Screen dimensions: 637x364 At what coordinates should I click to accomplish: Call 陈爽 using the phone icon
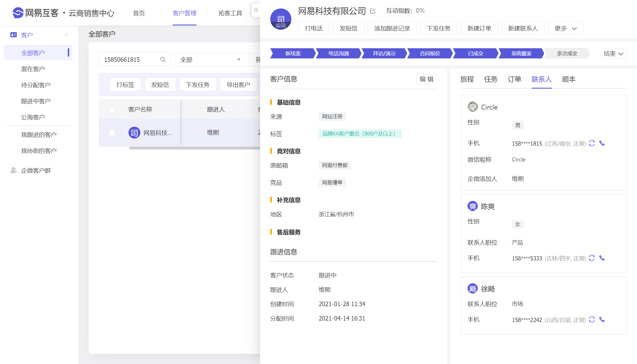602,258
